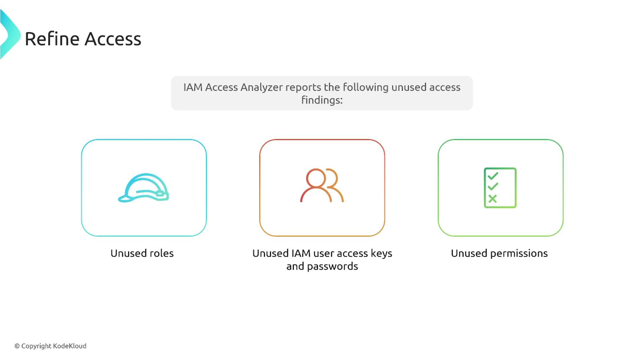
Task: Click the word "Access" in the slide title
Action: tap(113, 39)
